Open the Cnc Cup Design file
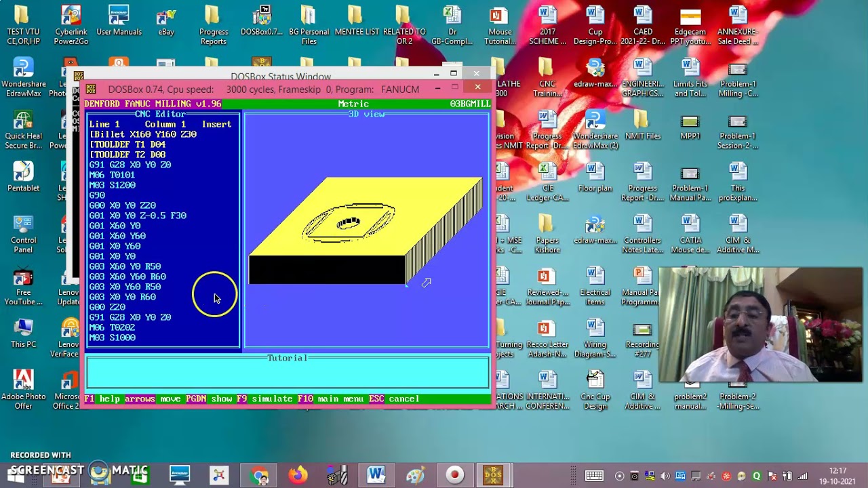The height and width of the screenshot is (488, 868). point(595,390)
